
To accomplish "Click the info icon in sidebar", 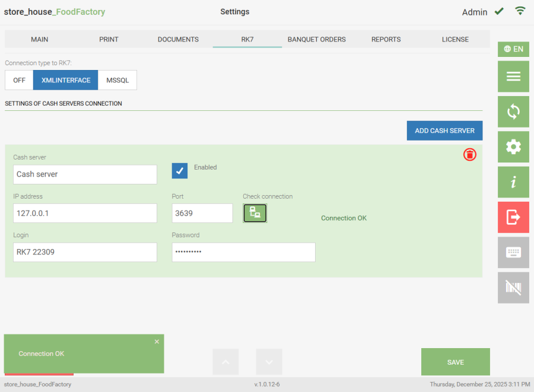I will point(513,182).
